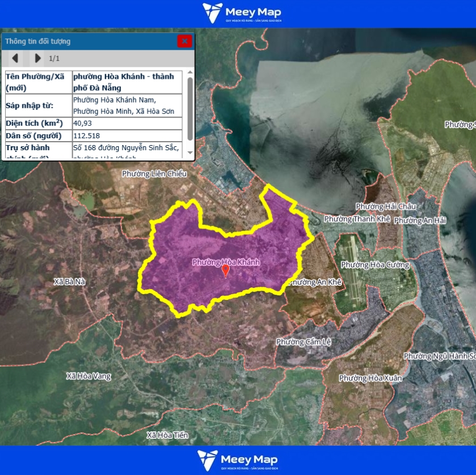Click the previous feature arrow in info panel
Viewport: 476px width, 475px height.
pos(15,58)
